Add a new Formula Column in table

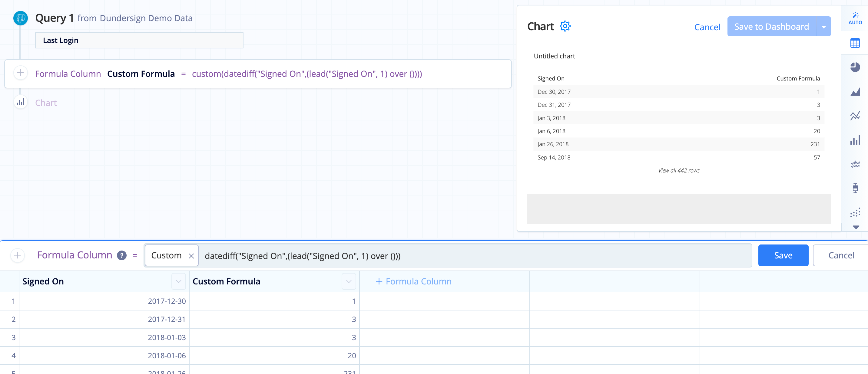[x=413, y=281]
